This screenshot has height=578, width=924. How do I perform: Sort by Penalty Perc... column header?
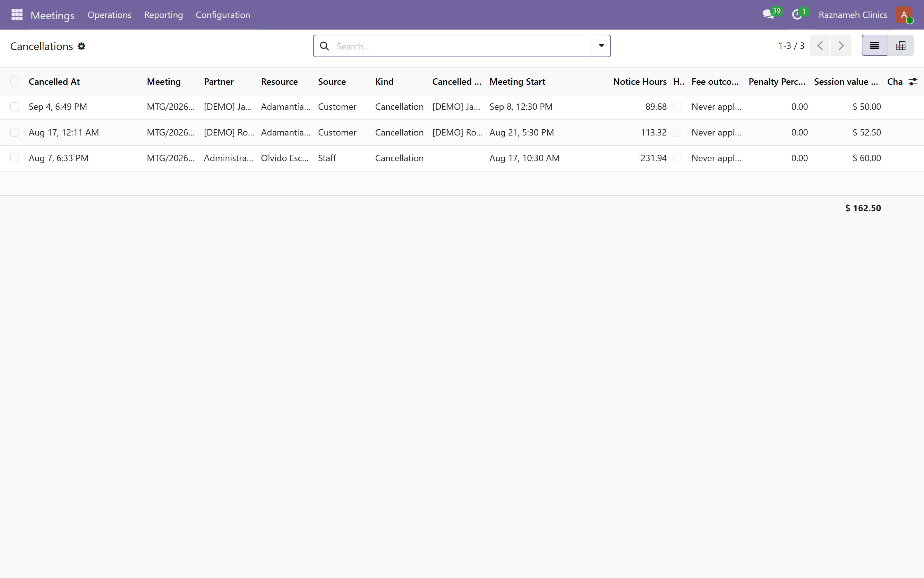click(777, 82)
